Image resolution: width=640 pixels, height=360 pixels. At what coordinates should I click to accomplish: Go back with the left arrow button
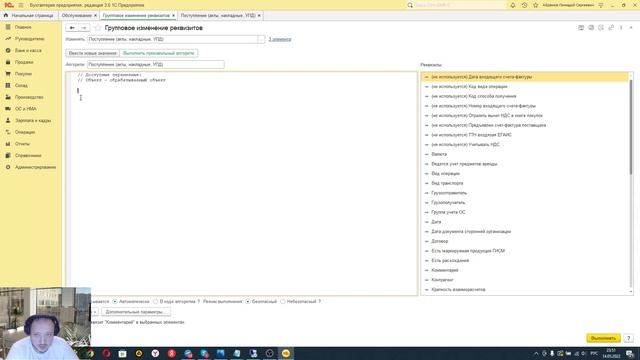pos(72,28)
